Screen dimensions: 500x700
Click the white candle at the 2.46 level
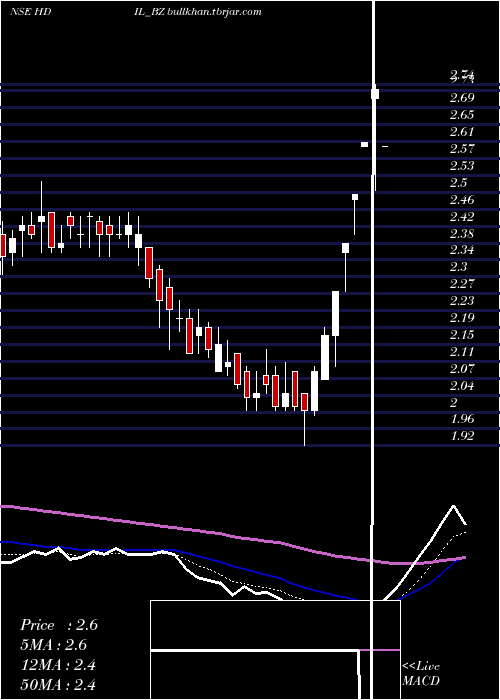pos(355,197)
